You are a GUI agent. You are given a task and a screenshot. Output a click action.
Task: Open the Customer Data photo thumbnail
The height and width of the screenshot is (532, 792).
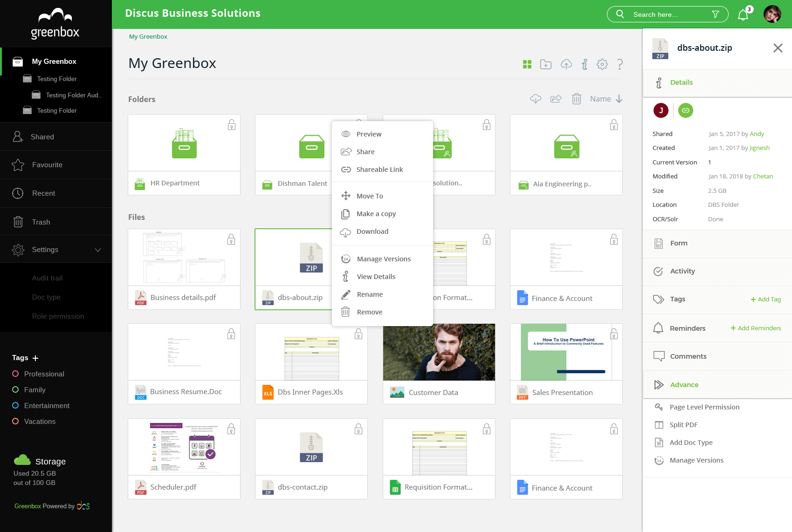439,352
